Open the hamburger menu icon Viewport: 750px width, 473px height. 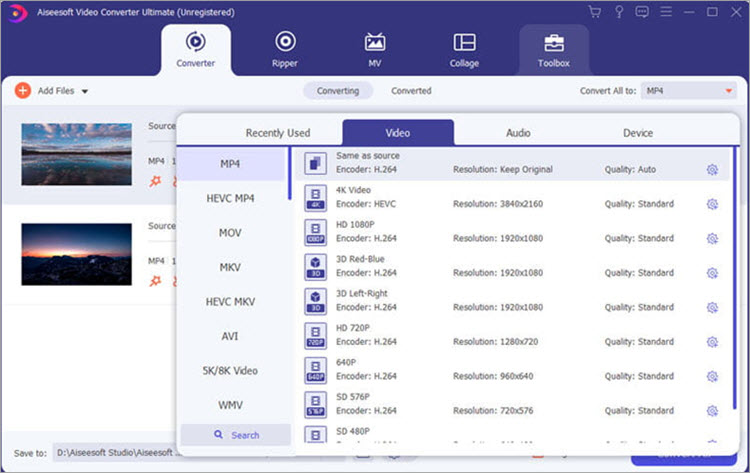click(x=666, y=12)
